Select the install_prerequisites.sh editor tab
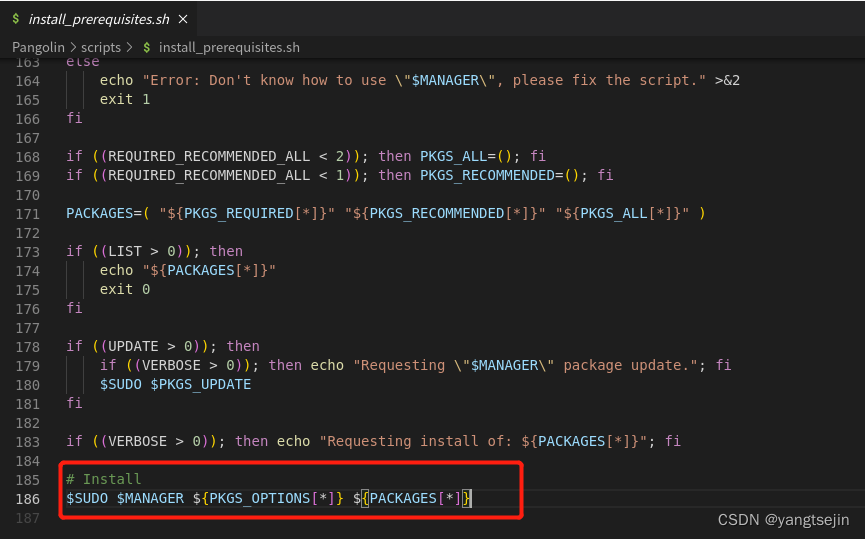This screenshot has width=865, height=539. click(99, 19)
